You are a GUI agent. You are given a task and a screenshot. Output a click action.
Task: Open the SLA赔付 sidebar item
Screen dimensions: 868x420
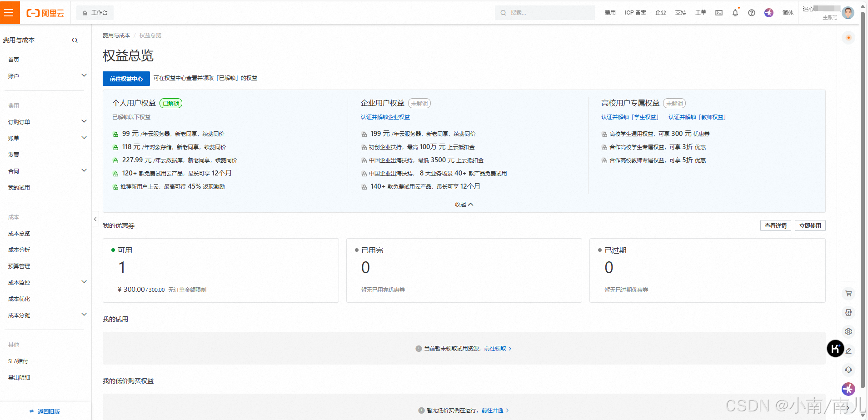[18, 361]
